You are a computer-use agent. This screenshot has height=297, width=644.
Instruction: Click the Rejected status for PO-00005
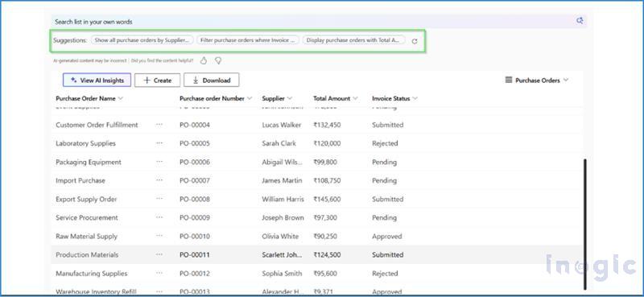click(x=385, y=143)
